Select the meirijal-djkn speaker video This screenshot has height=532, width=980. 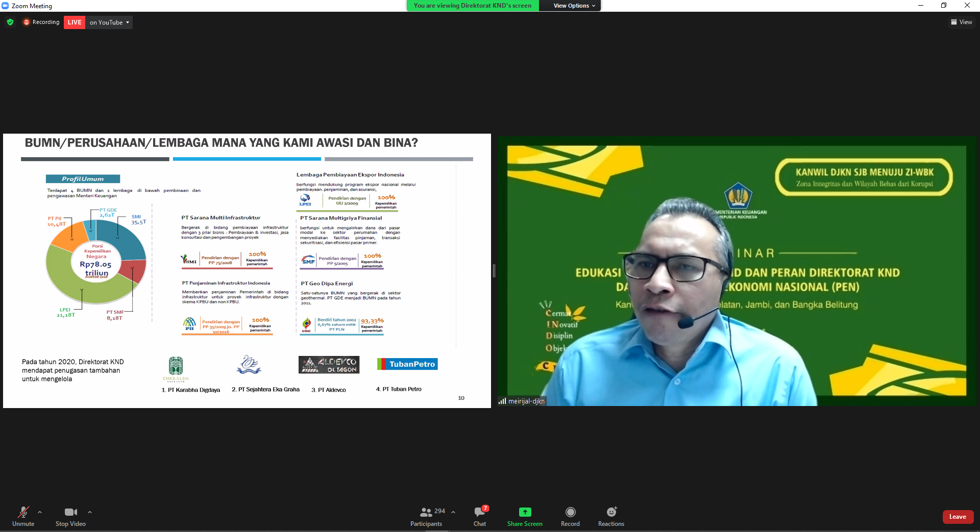[736, 271]
